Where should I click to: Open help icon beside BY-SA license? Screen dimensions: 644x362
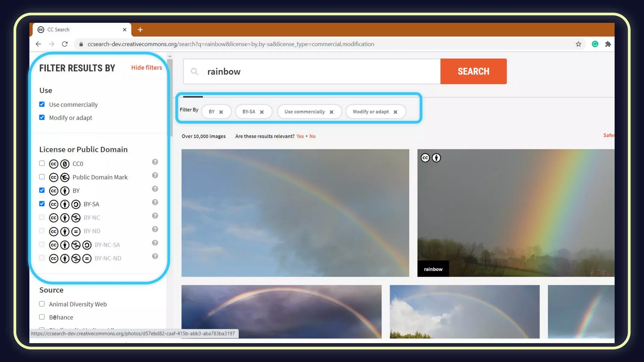coord(155,202)
